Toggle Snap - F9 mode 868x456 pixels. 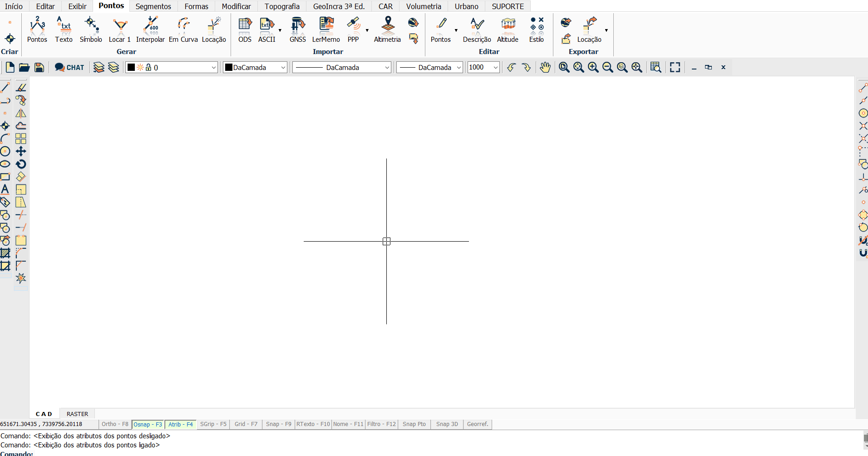[x=279, y=424]
